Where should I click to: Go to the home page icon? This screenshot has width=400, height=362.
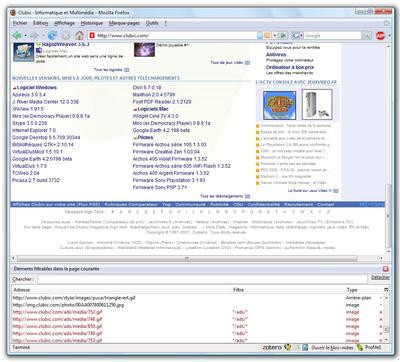coord(79,35)
